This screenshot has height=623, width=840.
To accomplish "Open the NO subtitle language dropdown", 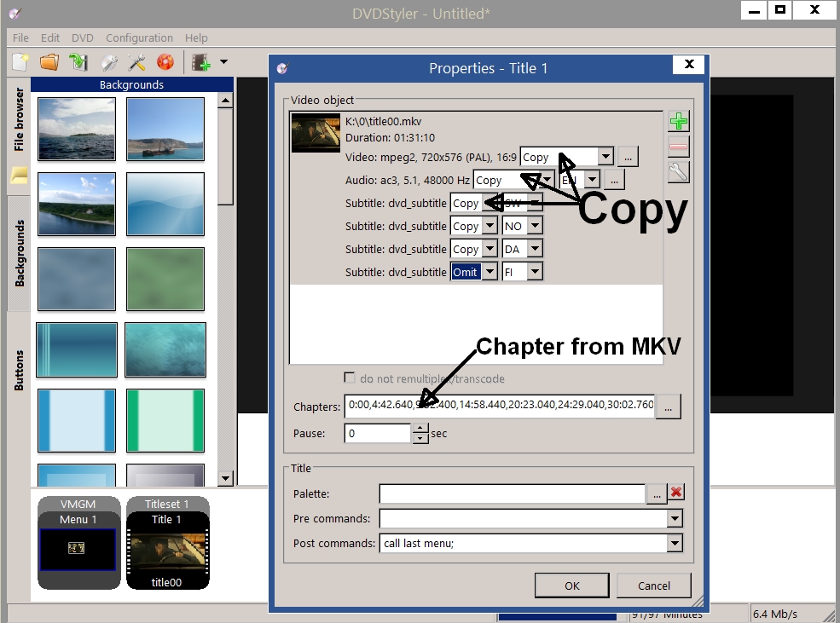I will 535,226.
